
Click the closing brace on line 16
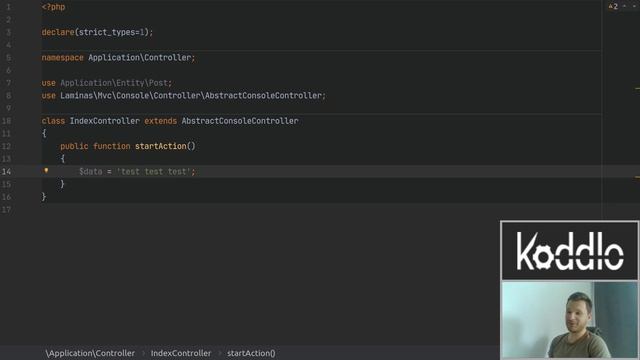pos(44,197)
